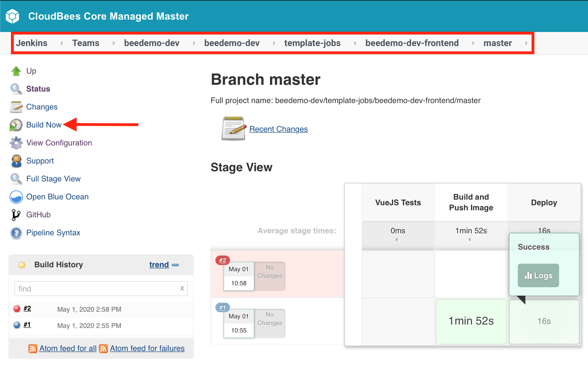Click the View Configuration gear icon
588x365 pixels.
pyautogui.click(x=16, y=143)
